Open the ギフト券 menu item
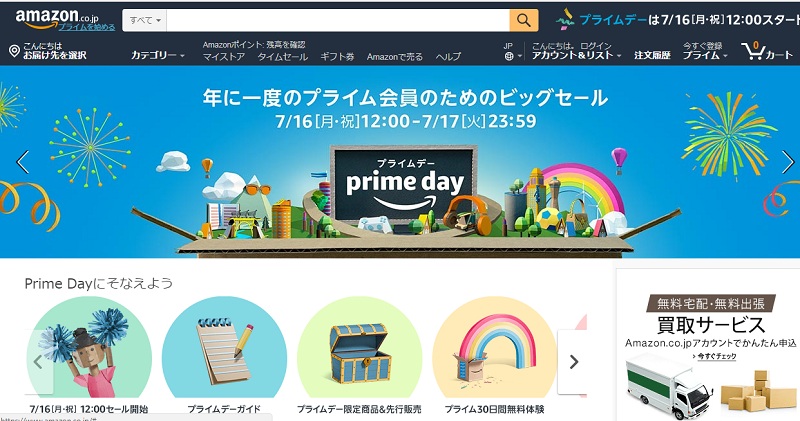The height and width of the screenshot is (421, 800). tap(337, 57)
